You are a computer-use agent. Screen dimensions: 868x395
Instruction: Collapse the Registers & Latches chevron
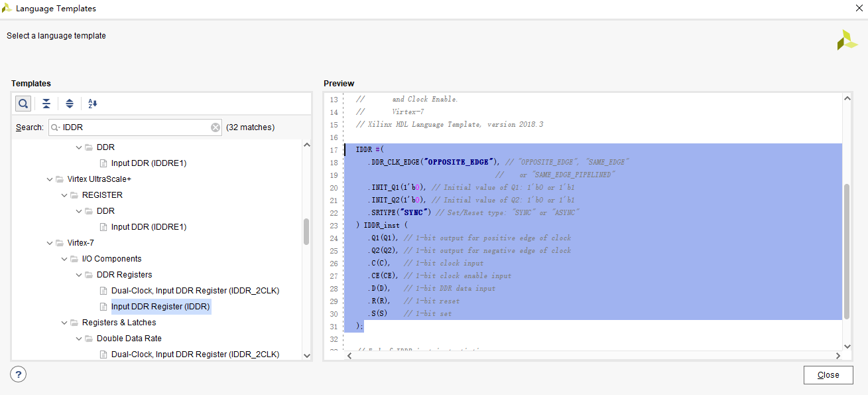64,323
